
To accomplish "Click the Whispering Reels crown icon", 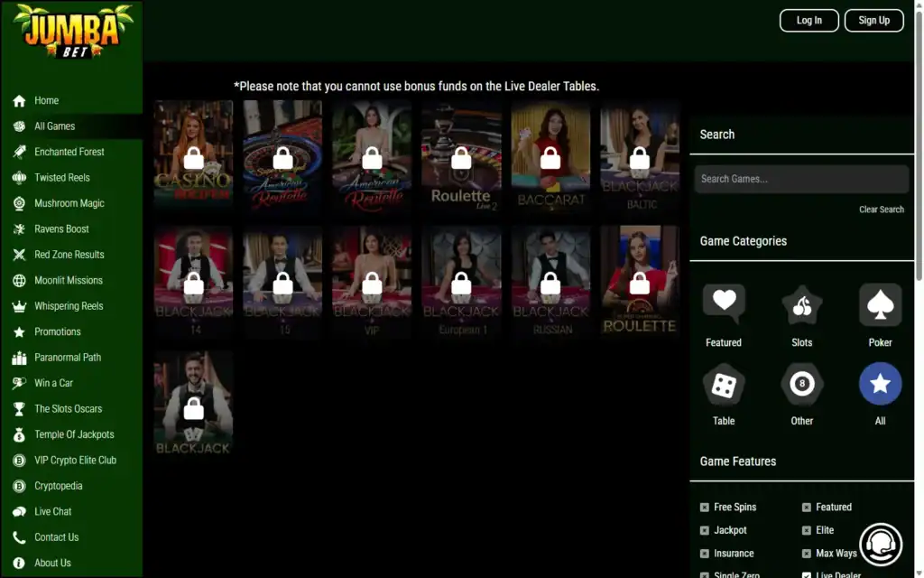I will coord(19,306).
